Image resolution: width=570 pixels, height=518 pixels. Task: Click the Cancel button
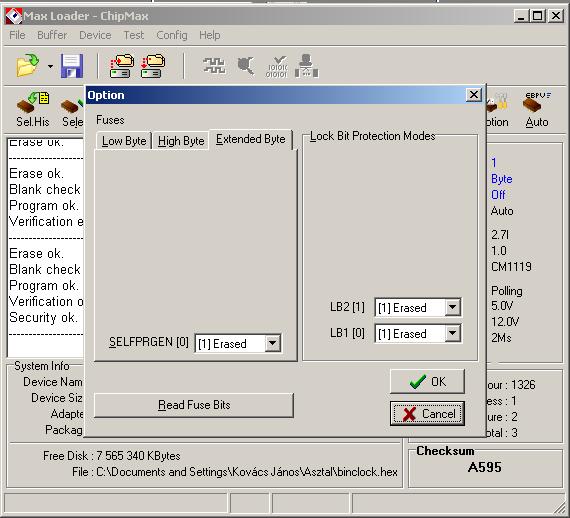pyautogui.click(x=427, y=413)
